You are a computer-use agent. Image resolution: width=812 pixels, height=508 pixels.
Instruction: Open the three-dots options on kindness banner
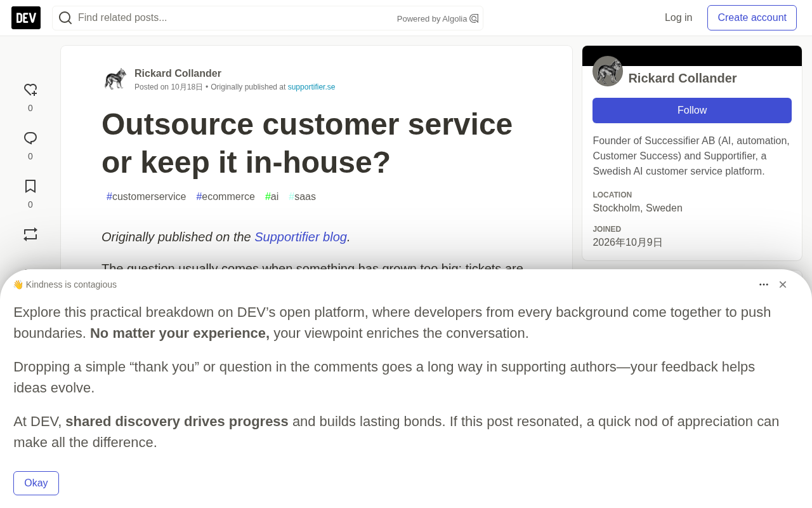coord(764,284)
